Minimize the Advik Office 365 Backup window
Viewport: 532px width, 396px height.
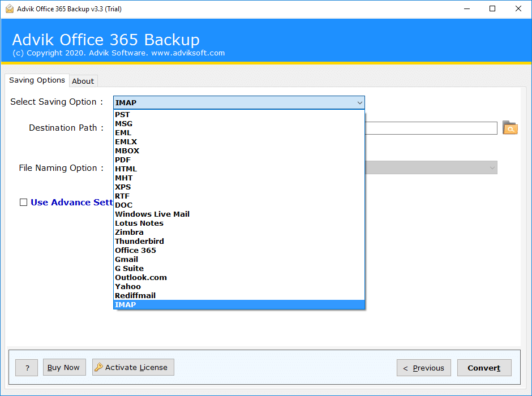467,9
